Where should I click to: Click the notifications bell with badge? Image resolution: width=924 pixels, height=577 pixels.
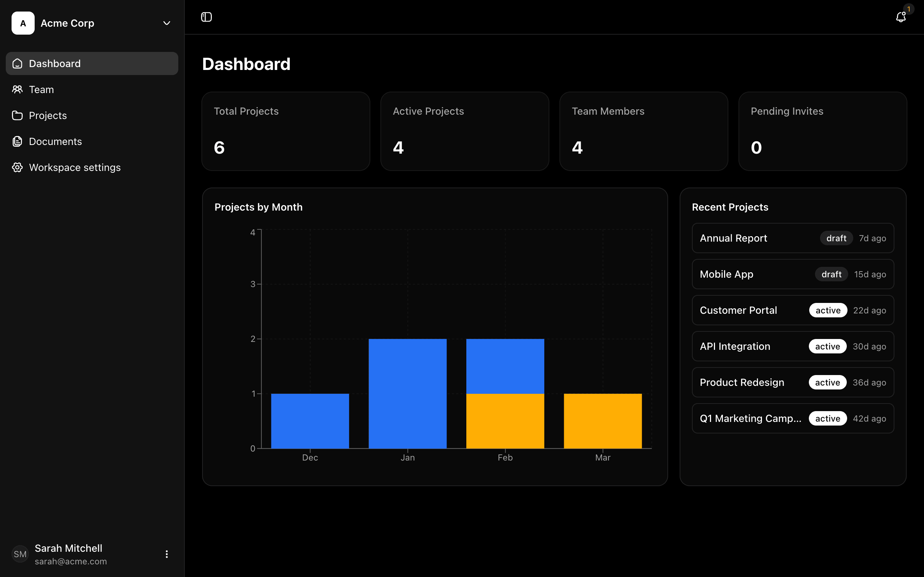coord(901,17)
